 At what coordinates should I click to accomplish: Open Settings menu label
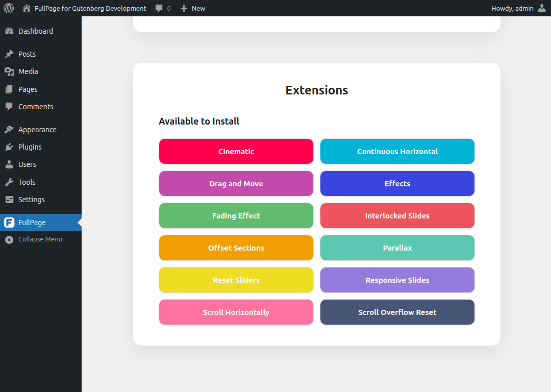(31, 200)
